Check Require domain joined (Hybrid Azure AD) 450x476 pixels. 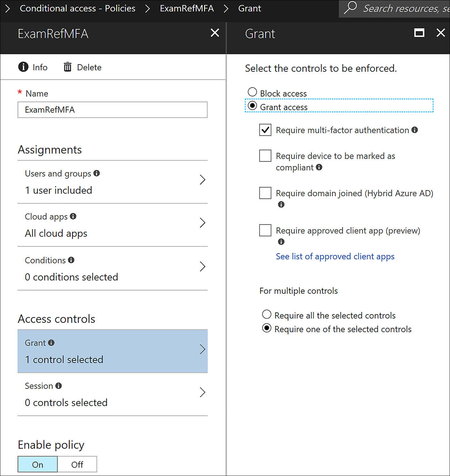click(x=265, y=193)
